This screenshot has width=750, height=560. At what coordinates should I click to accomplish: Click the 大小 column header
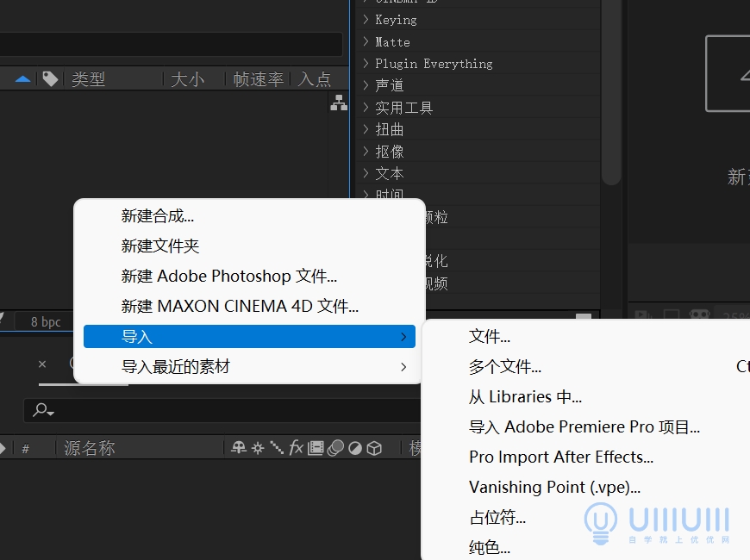click(x=188, y=79)
